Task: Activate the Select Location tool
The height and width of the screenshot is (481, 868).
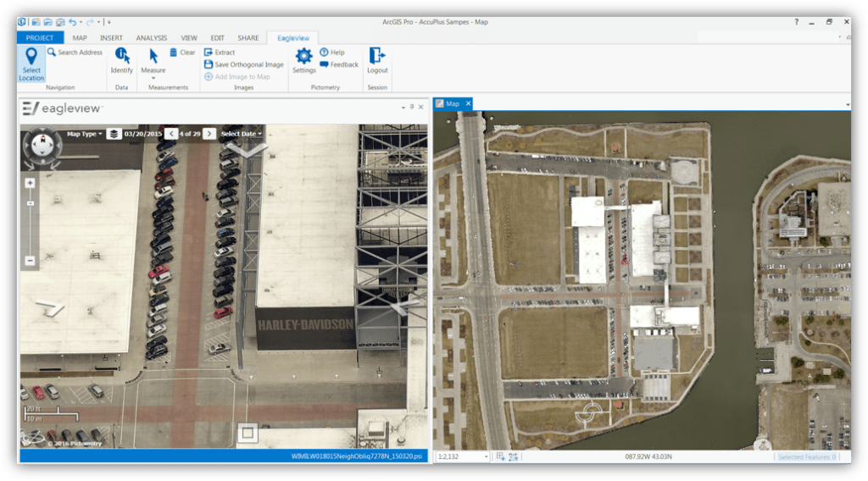Action: [x=31, y=64]
